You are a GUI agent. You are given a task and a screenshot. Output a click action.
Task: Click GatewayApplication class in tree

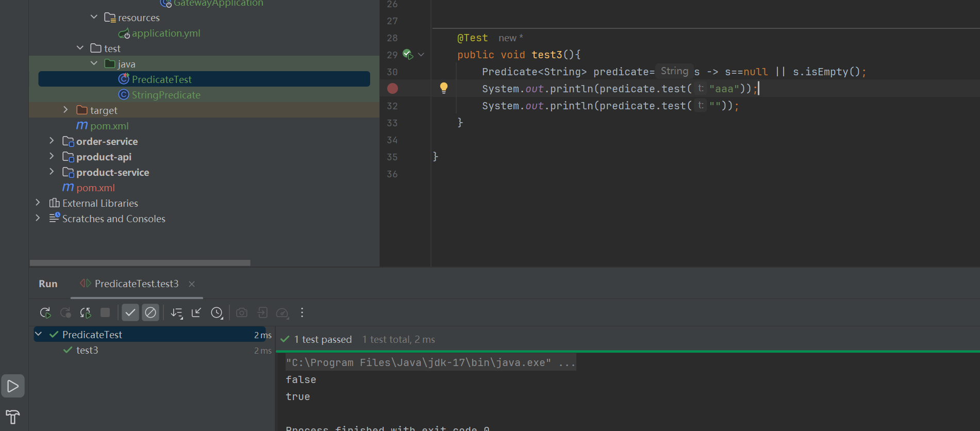218,3
